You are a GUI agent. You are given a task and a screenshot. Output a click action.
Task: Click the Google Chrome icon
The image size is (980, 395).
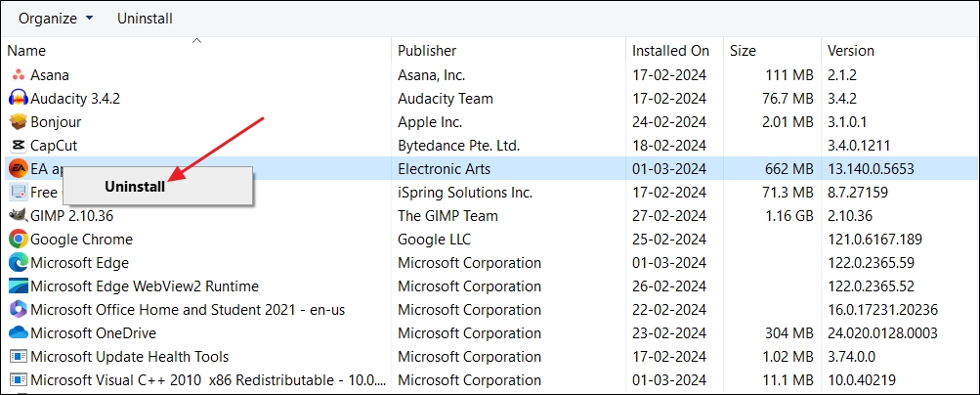click(x=19, y=240)
